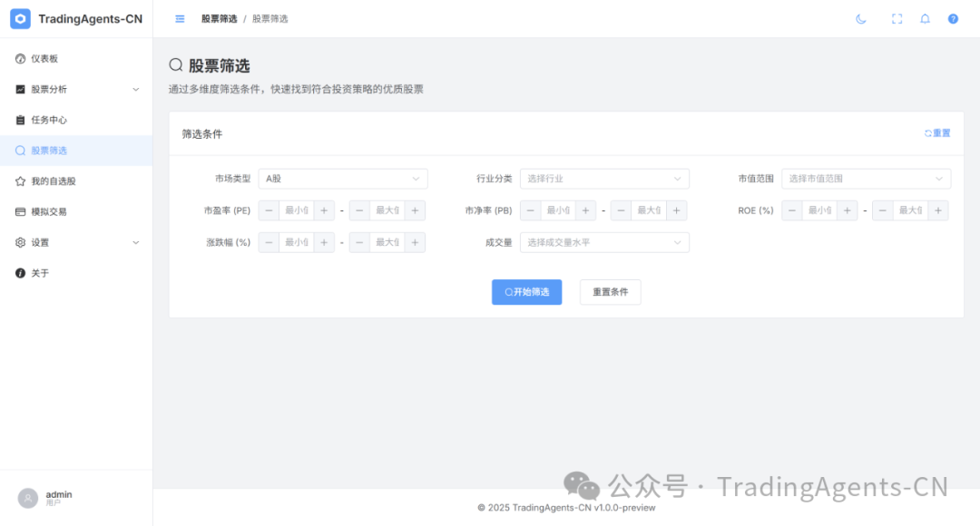
Task: Open the 行业分类 industry dropdown
Action: (603, 179)
